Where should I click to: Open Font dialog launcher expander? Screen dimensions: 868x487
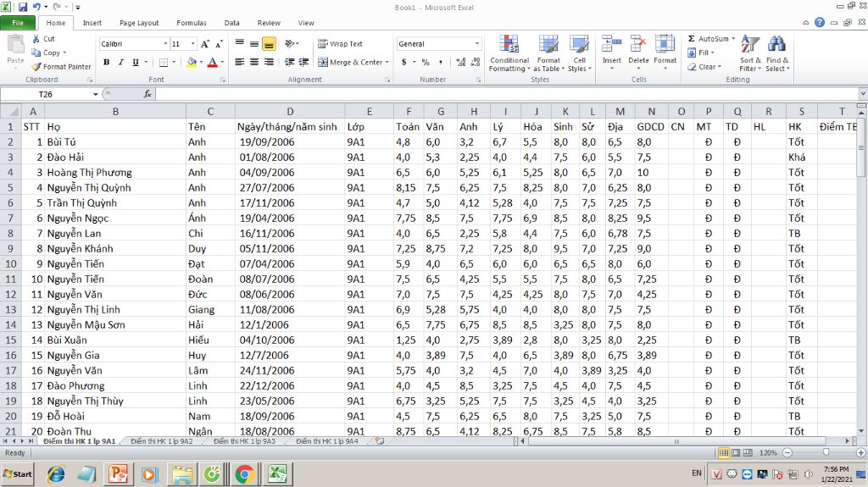[223, 80]
